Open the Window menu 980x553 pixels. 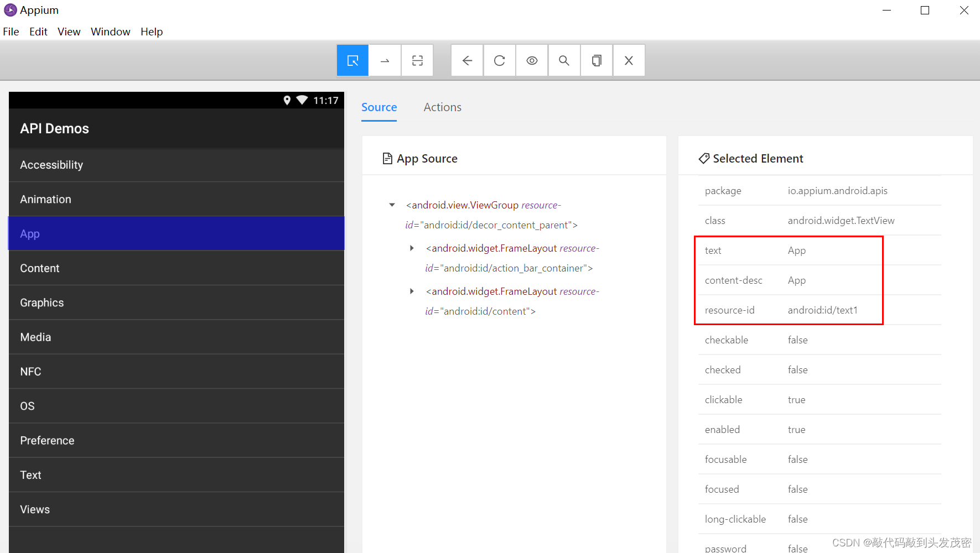coord(111,32)
